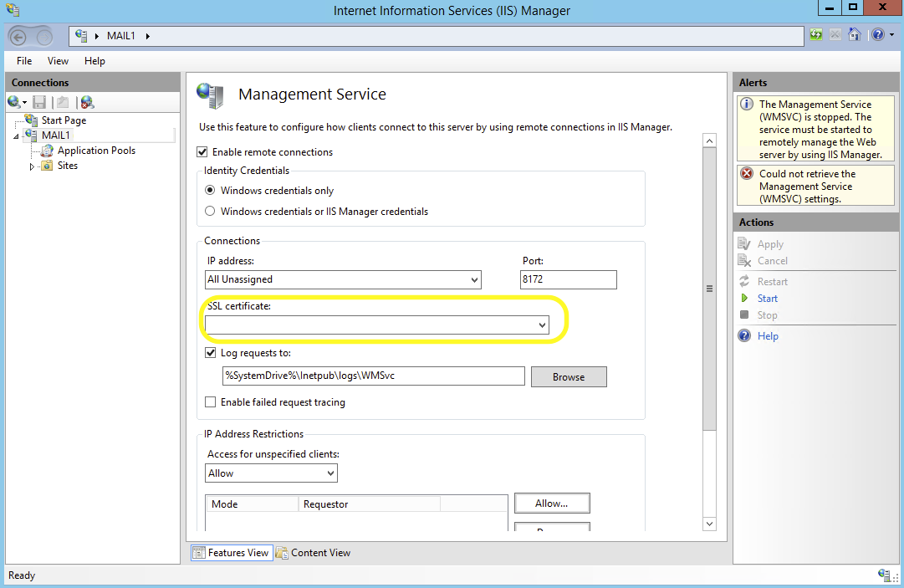Expand the Sites tree node
The image size is (904, 588).
33,166
